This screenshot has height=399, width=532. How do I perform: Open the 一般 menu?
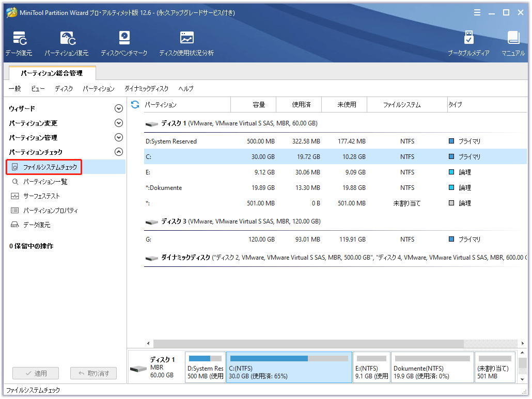[14, 88]
